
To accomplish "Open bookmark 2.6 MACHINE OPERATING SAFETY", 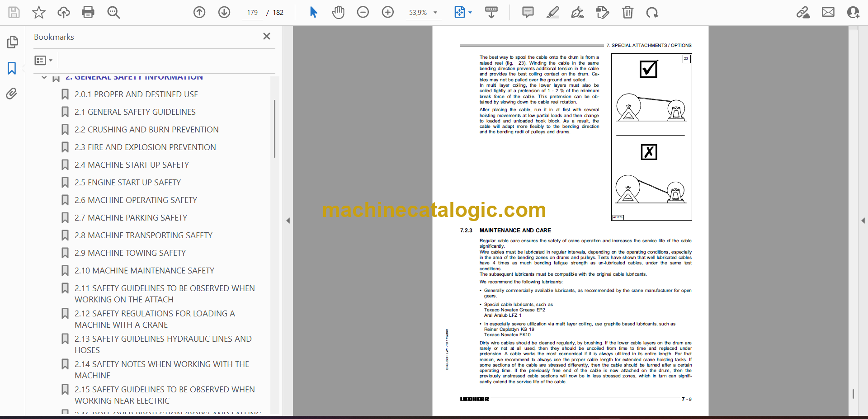I will [136, 200].
